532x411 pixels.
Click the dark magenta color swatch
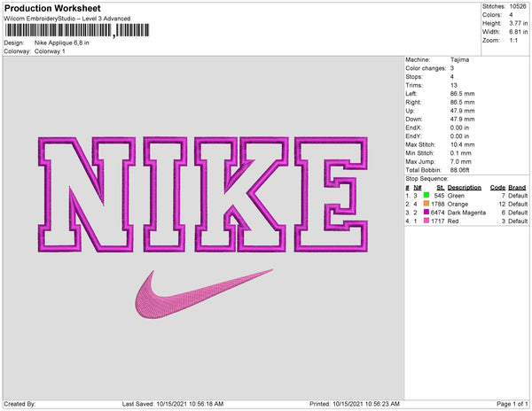pyautogui.click(x=426, y=212)
